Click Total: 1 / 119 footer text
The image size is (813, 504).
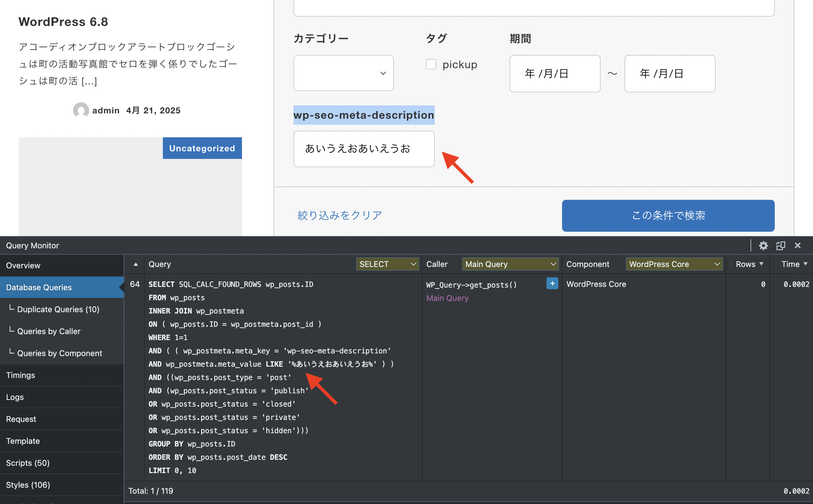[151, 491]
